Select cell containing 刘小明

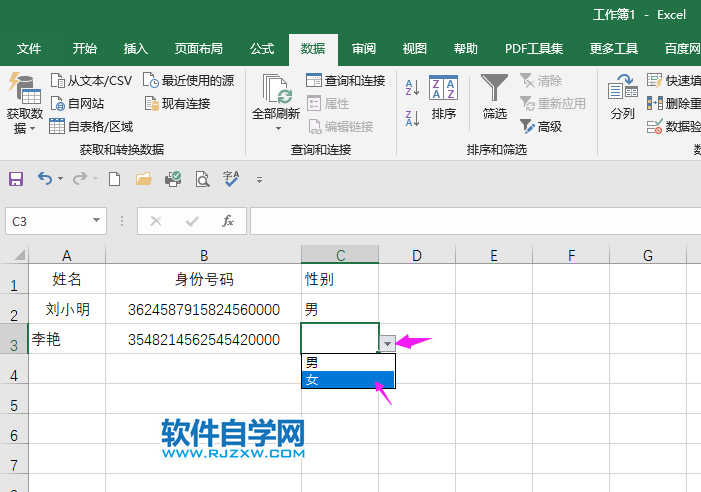(67, 309)
